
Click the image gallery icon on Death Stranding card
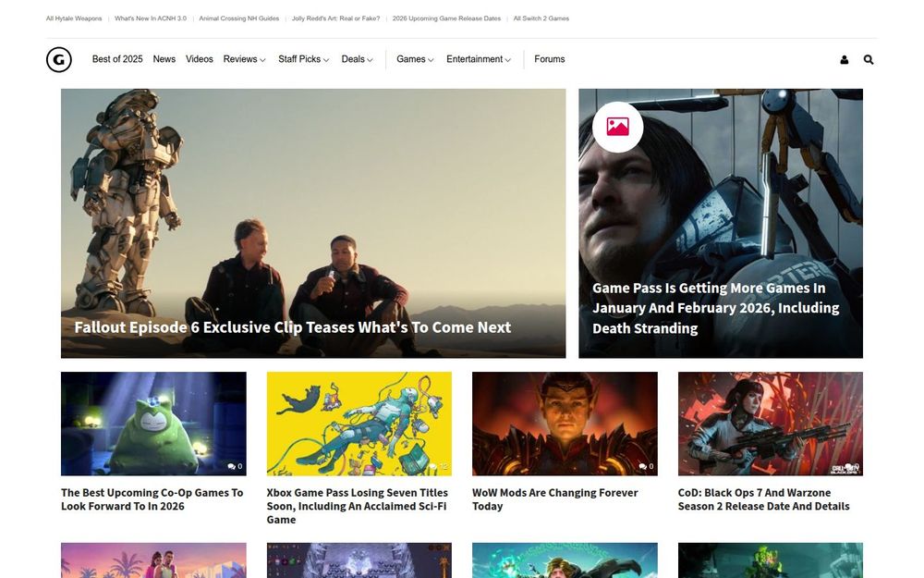point(617,127)
